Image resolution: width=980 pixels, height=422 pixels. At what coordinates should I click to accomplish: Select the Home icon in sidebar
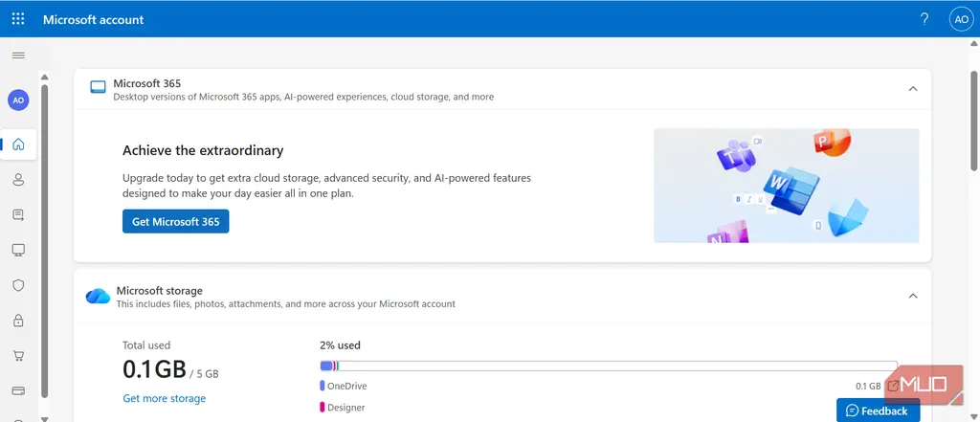[x=18, y=144]
